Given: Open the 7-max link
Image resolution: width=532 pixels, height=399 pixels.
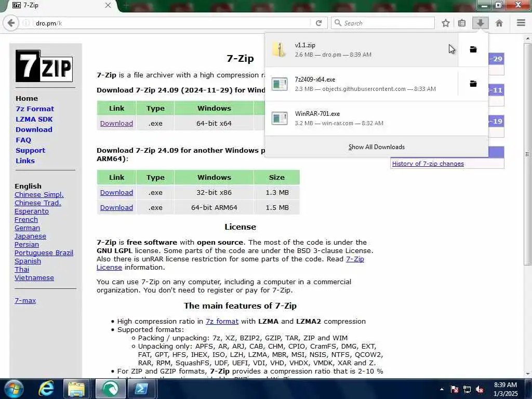Looking at the screenshot, I should coord(25,301).
